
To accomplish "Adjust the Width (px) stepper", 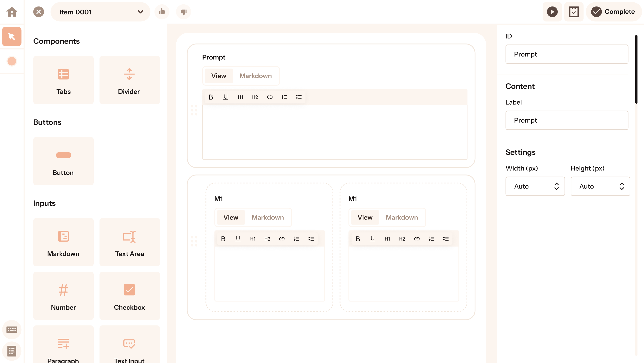I will point(557,186).
